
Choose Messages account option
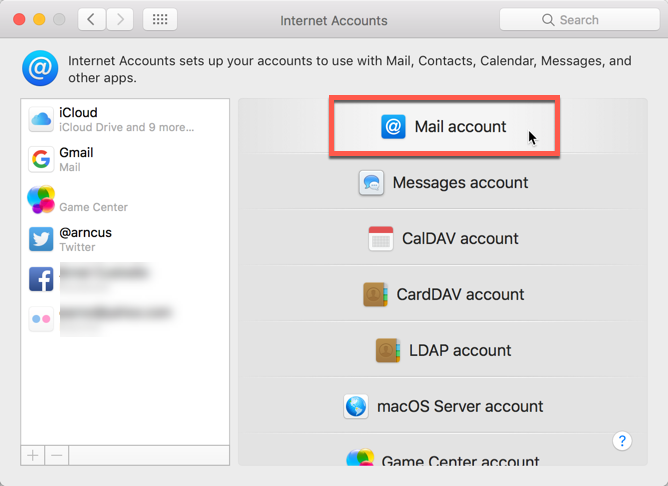[443, 183]
